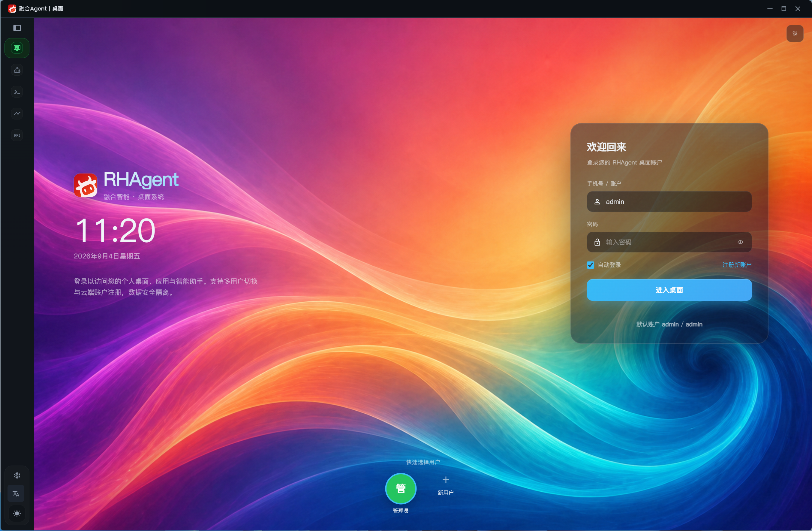Screen dimensions: 812x531
Task: Click the RHAgent bull logo
Action: tap(86, 185)
